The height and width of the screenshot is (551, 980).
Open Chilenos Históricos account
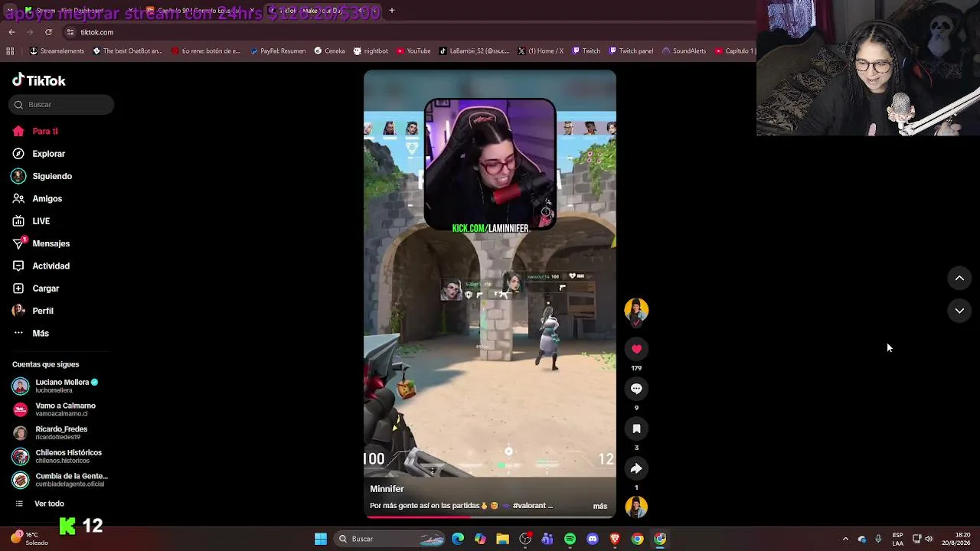[57, 456]
